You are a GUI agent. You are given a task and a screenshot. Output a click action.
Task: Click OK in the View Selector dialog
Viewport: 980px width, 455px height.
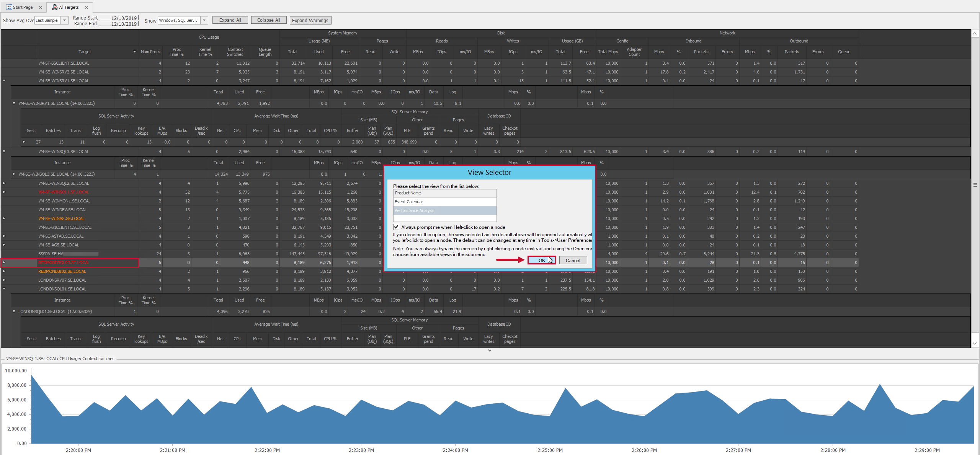point(541,260)
